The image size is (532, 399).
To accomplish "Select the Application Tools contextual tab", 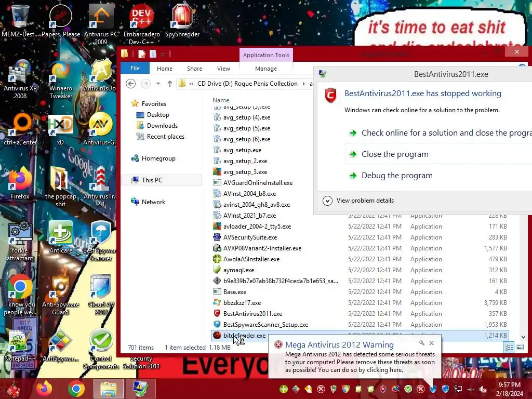I will 266,55.
